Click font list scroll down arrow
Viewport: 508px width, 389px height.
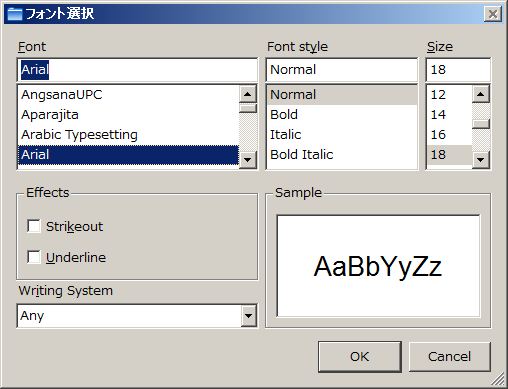pyautogui.click(x=248, y=160)
